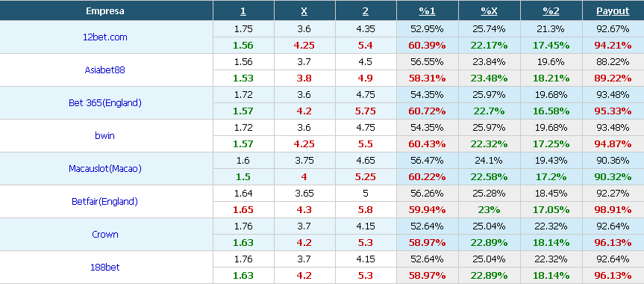Viewport: 644px width, 284px height.
Task: Sort by the %X column header
Action: 490,11
